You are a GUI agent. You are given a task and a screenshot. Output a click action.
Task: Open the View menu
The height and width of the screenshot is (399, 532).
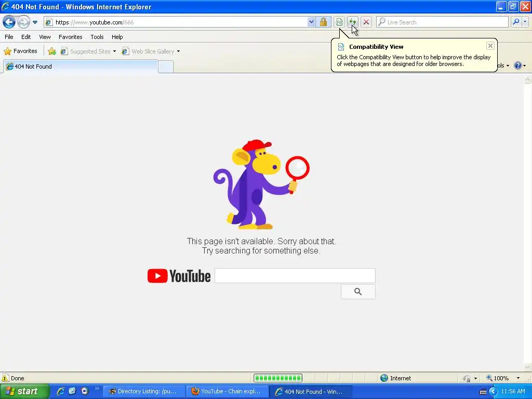pyautogui.click(x=45, y=37)
